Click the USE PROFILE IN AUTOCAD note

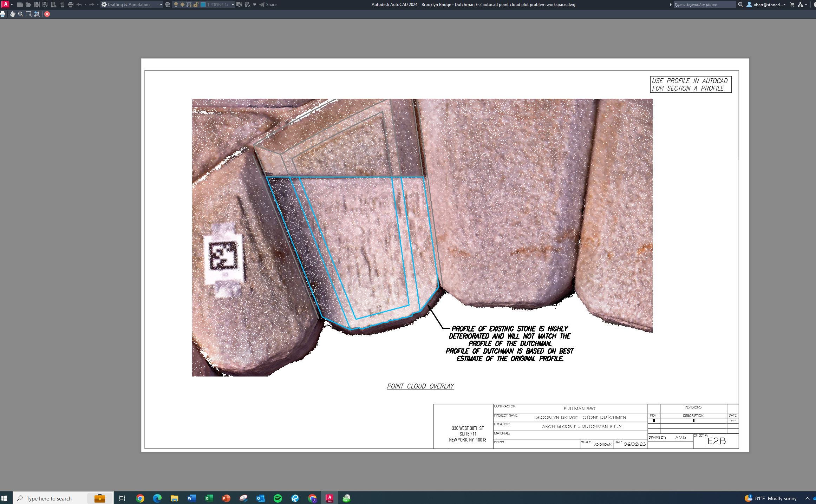pyautogui.click(x=690, y=84)
